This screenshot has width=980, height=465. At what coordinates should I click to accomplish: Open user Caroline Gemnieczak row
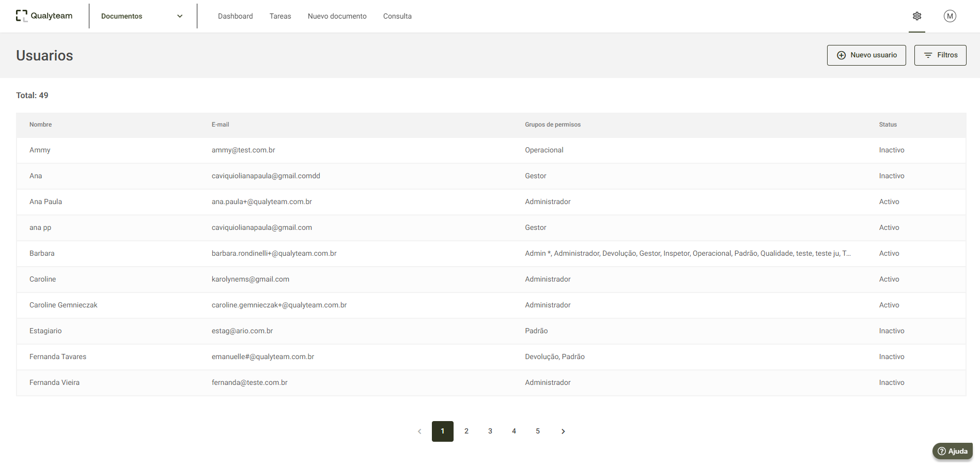click(x=491, y=305)
